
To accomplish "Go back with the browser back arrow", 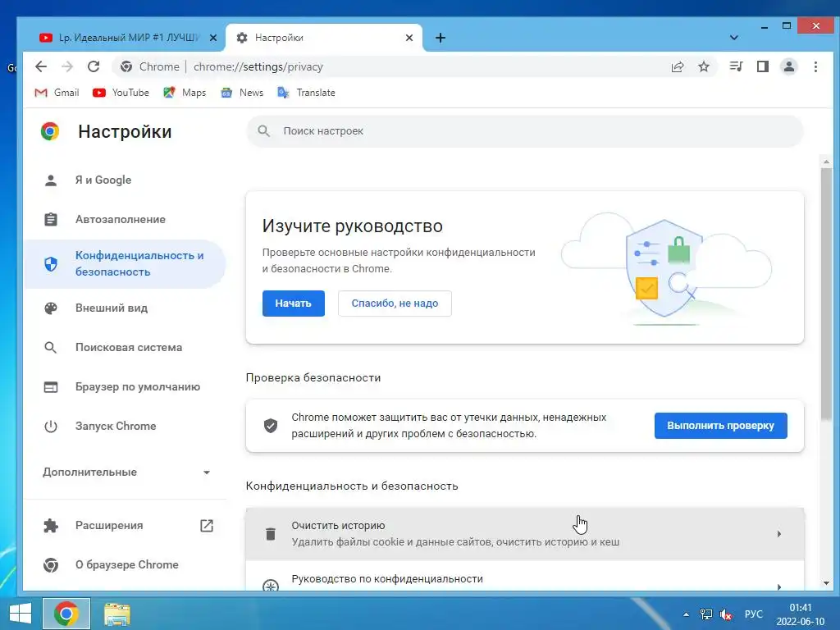I will pyautogui.click(x=41, y=66).
